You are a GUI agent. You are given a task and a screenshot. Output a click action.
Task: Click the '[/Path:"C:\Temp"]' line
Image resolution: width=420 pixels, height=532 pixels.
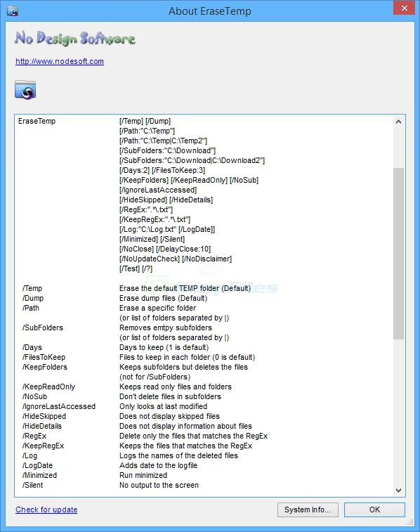[147, 131]
